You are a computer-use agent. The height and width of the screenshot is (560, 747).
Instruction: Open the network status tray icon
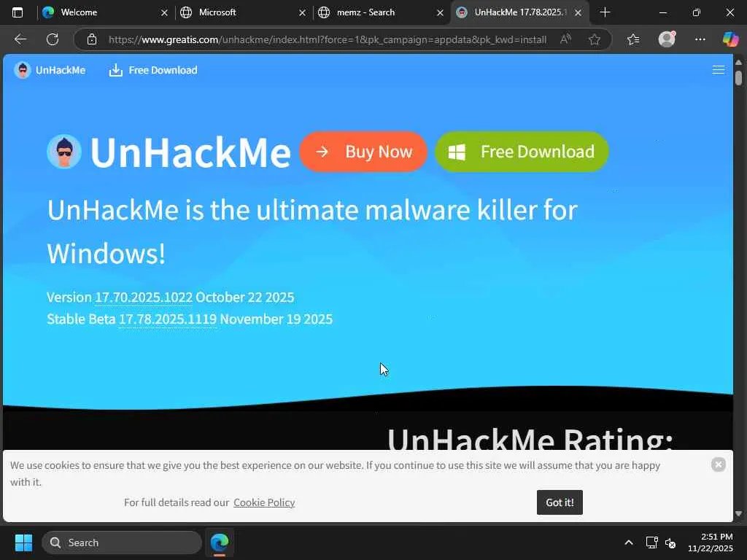651,542
